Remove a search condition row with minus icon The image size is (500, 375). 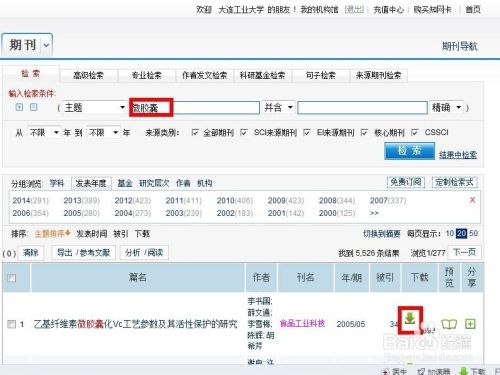tap(33, 107)
